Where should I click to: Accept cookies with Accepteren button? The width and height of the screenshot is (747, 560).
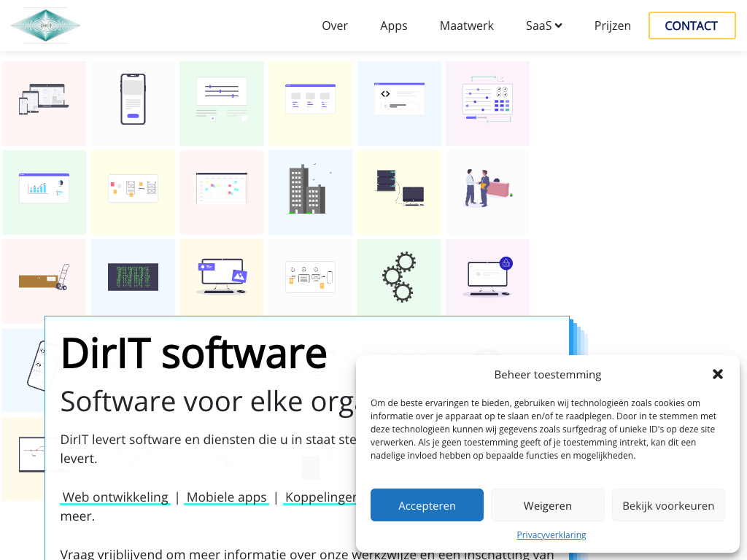coord(427,505)
